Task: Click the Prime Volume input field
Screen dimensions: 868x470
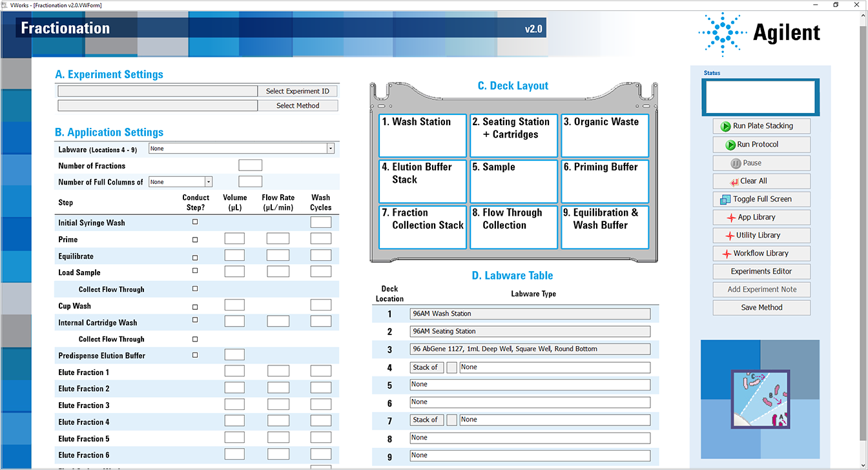Action: click(x=234, y=239)
